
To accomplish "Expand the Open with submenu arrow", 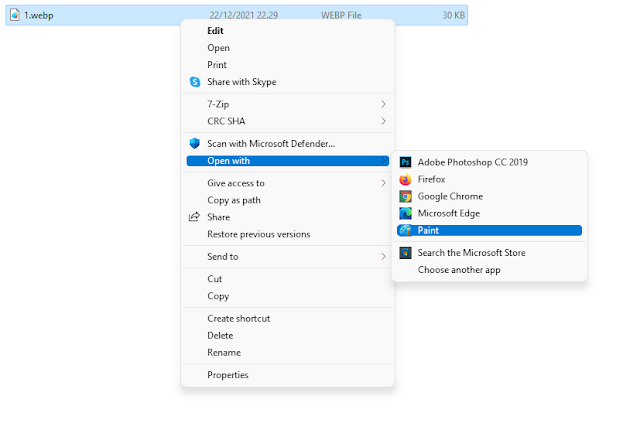I will (383, 161).
